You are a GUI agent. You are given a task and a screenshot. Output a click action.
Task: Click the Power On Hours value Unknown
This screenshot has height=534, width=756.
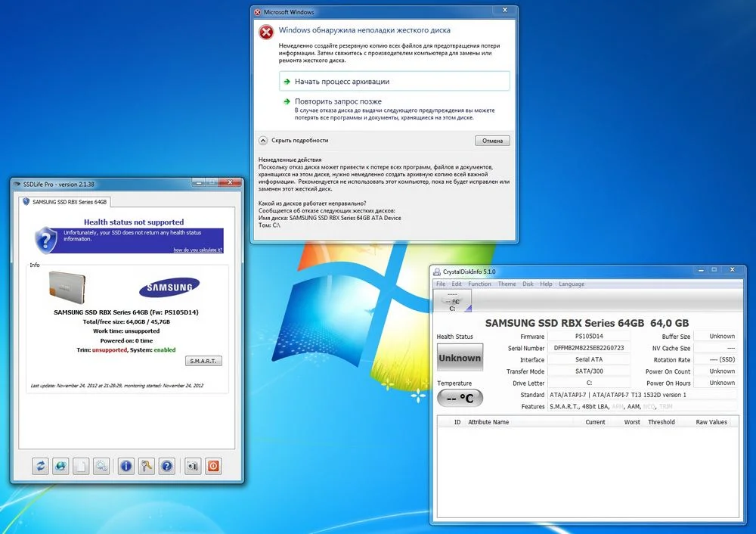[716, 383]
